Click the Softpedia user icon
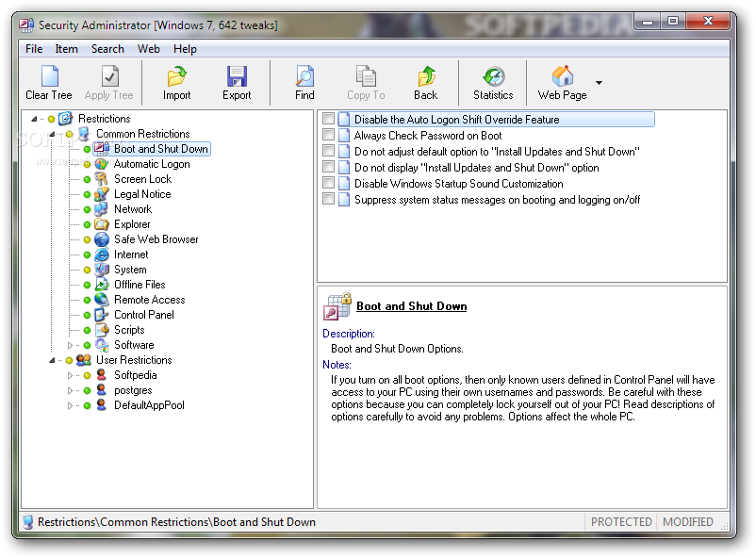756x558 pixels. [x=101, y=375]
